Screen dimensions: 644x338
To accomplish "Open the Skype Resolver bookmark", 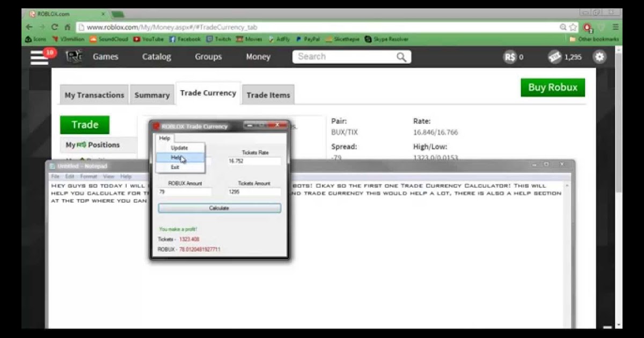I will pos(386,39).
